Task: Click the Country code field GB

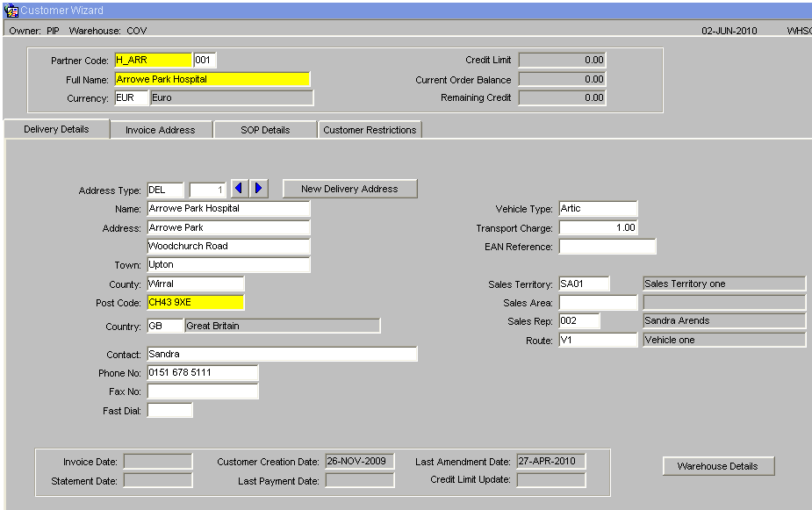Action: (165, 326)
